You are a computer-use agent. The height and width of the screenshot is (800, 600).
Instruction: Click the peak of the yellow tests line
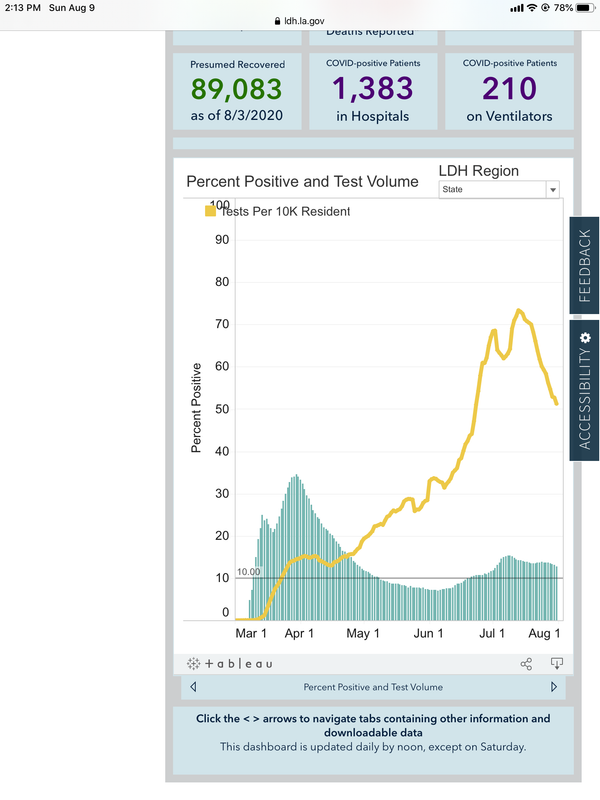(518, 310)
